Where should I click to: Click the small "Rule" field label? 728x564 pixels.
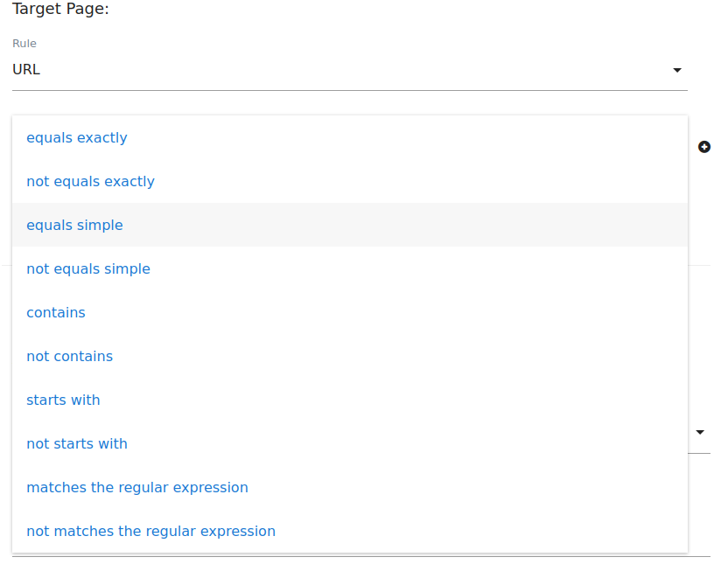pos(24,44)
